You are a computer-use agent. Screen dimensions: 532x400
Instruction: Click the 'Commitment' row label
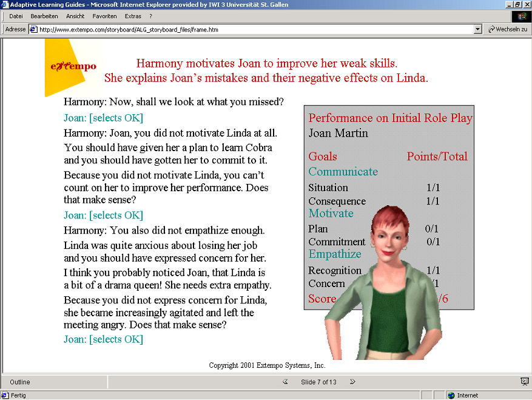click(337, 242)
